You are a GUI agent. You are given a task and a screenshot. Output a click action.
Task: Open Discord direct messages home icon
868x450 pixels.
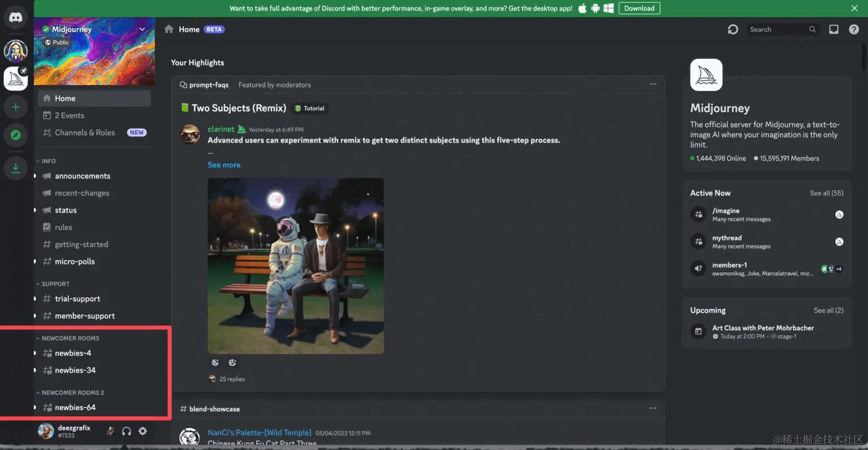[16, 18]
